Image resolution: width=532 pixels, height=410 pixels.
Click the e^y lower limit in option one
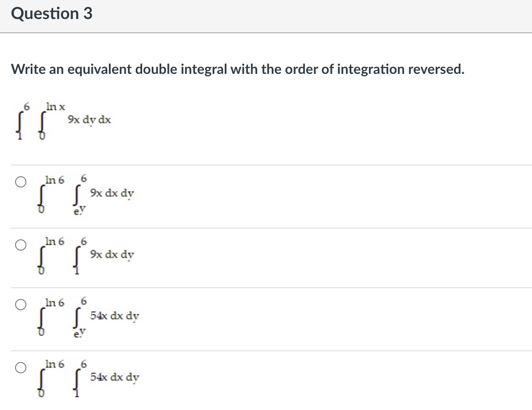(x=79, y=209)
